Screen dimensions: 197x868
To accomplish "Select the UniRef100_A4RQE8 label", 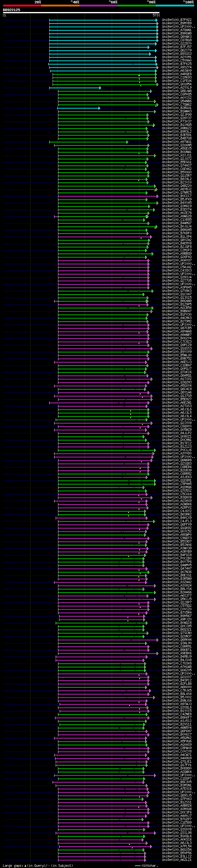I will pyautogui.click(x=177, y=74).
